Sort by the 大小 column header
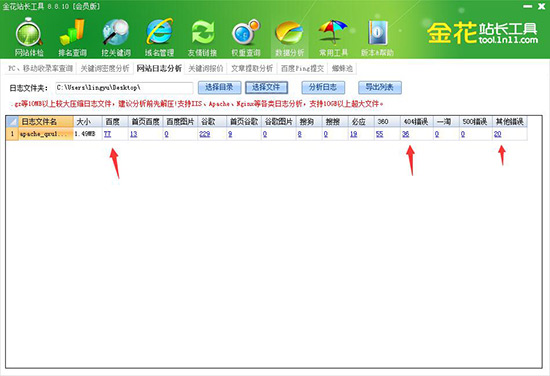The width and height of the screenshot is (550, 376). 88,122
